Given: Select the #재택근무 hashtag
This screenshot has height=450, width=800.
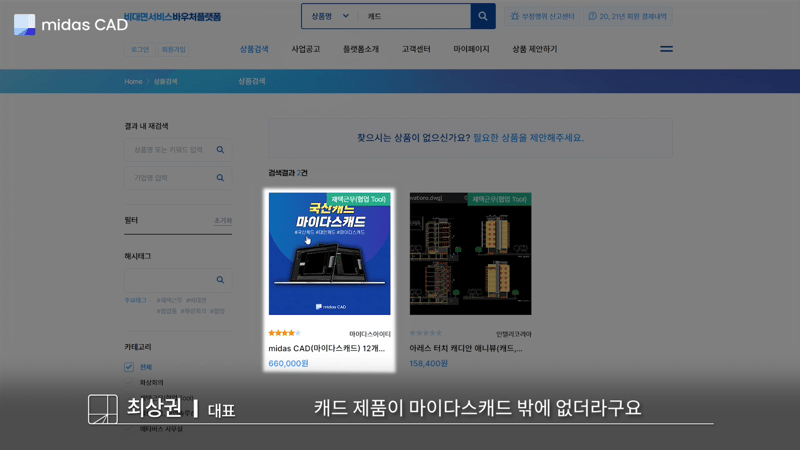Looking at the screenshot, I should pyautogui.click(x=169, y=301).
